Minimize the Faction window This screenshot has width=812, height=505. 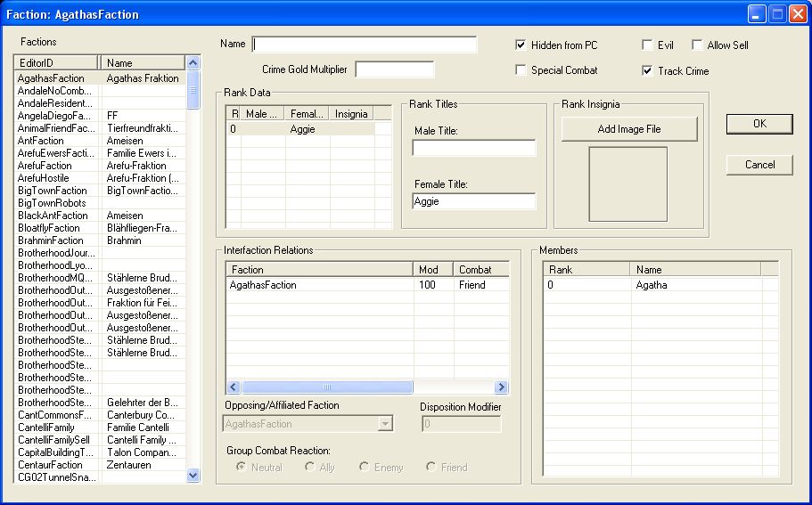pos(756,14)
